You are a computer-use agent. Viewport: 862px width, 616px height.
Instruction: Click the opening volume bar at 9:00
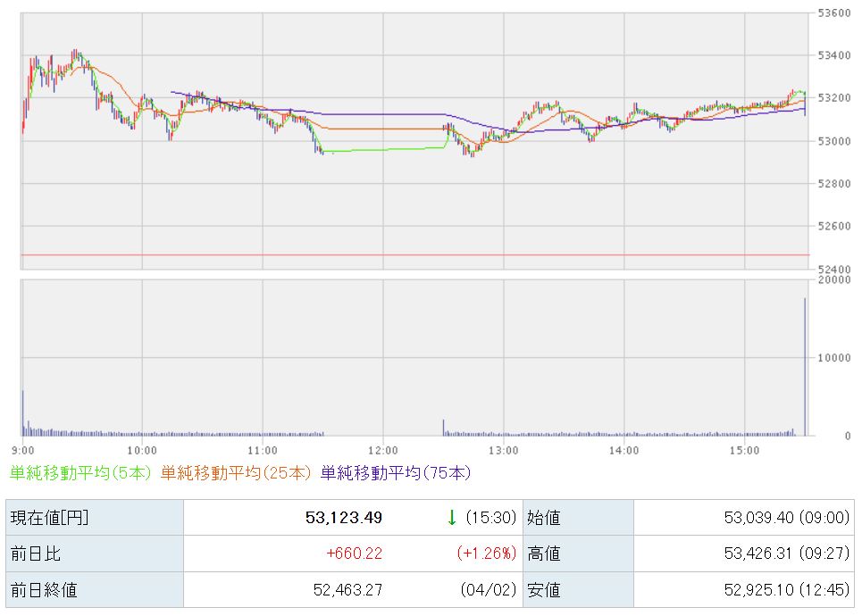[22, 412]
